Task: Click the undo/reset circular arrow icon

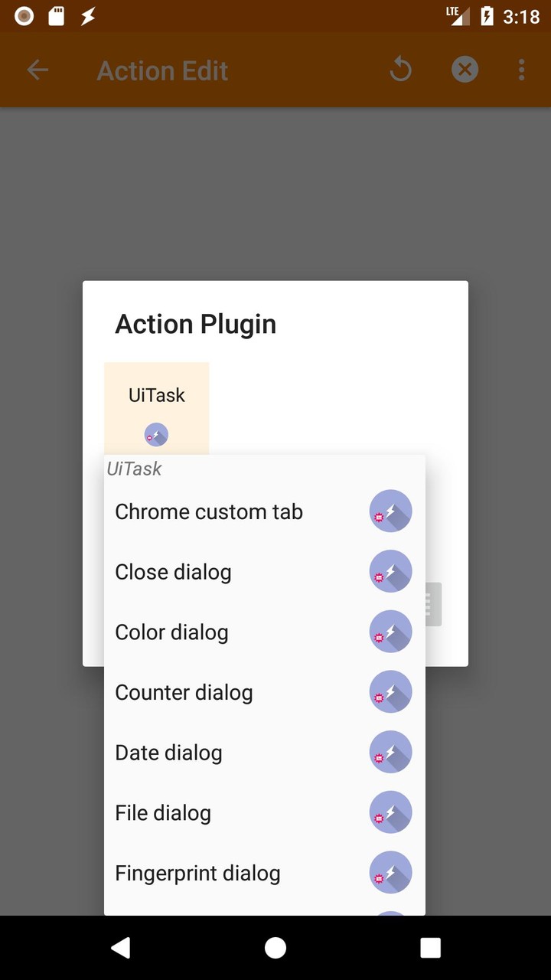Action: coord(400,70)
